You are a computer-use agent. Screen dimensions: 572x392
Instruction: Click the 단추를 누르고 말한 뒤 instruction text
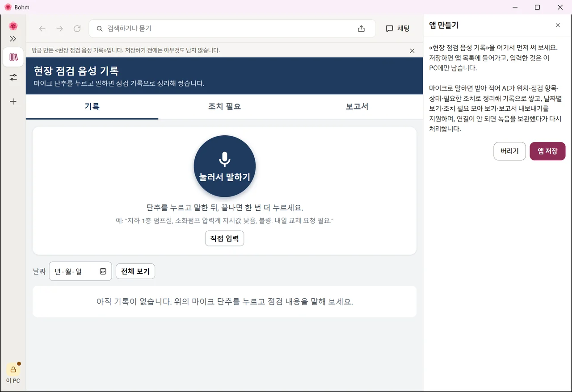224,208
